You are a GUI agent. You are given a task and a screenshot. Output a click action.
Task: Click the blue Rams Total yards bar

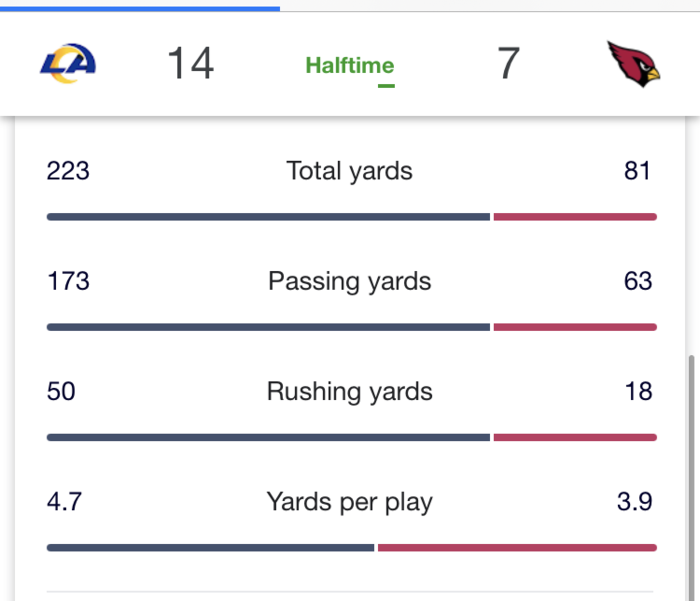[268, 216]
